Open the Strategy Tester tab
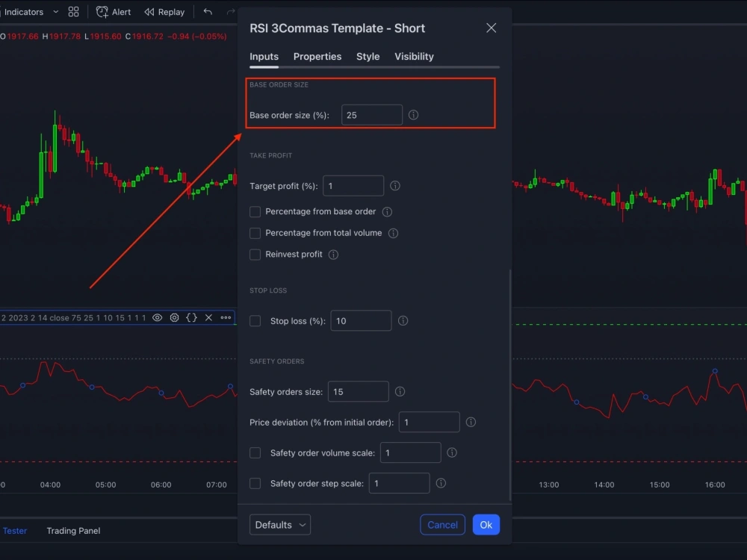This screenshot has width=747, height=560. 15,531
